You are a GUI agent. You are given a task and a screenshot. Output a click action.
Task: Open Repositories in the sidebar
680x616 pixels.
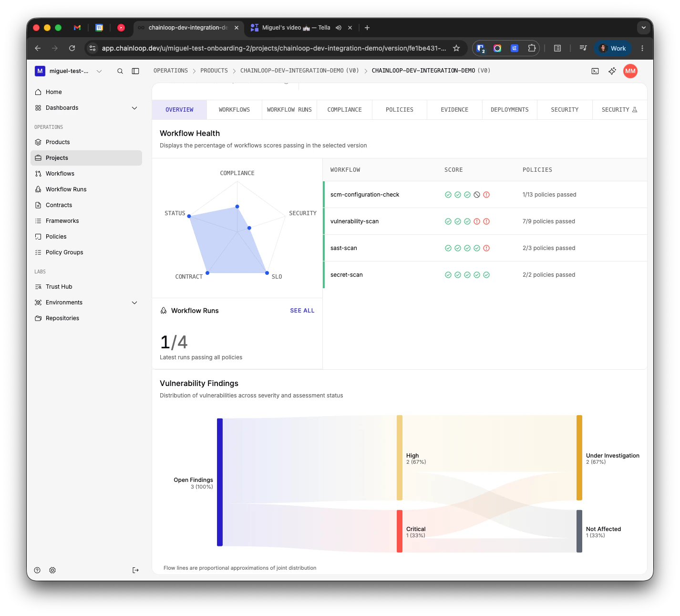click(x=86, y=318)
